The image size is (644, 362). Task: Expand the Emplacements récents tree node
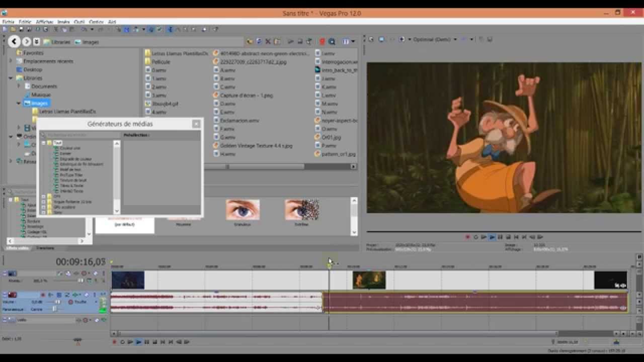tap(11, 61)
